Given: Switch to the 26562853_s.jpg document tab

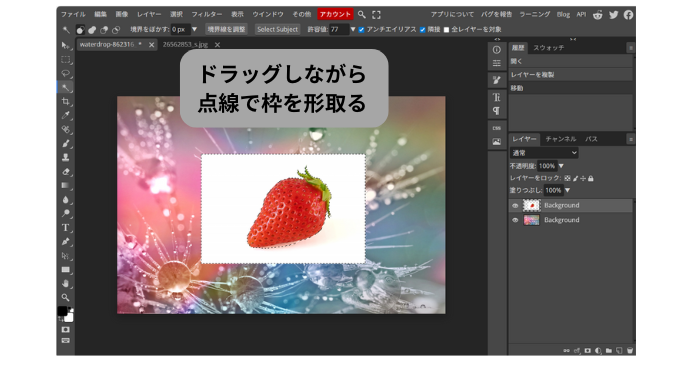Looking at the screenshot, I should coord(186,45).
